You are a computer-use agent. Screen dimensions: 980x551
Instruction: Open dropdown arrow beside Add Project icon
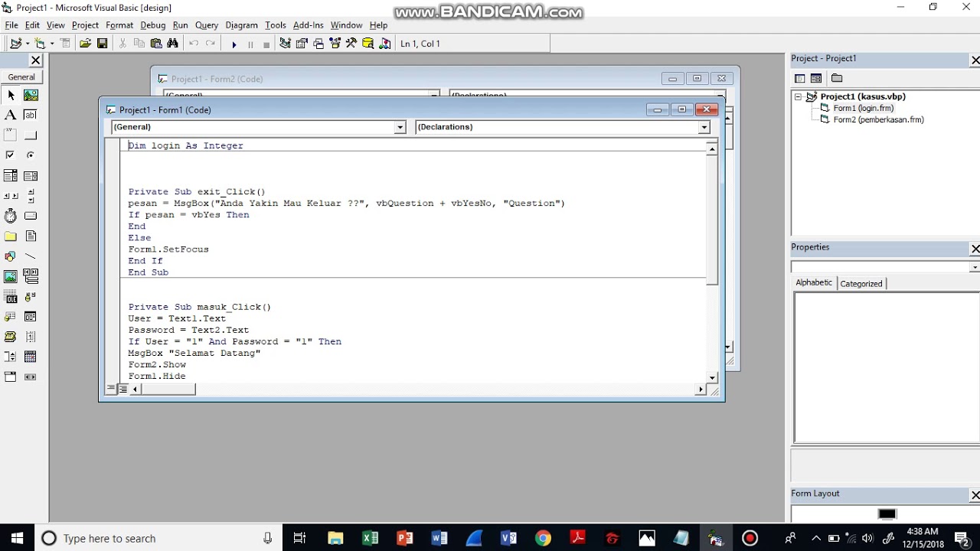pyautogui.click(x=28, y=44)
